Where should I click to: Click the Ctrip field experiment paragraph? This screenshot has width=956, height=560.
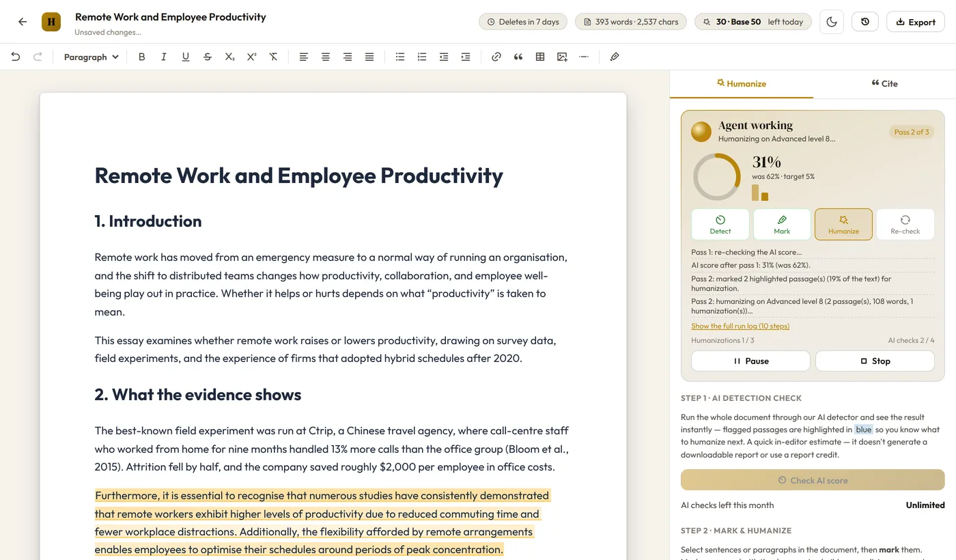[x=332, y=449]
